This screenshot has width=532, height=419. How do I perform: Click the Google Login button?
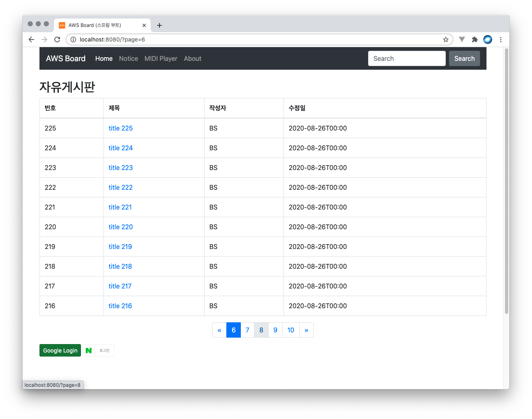pyautogui.click(x=60, y=351)
